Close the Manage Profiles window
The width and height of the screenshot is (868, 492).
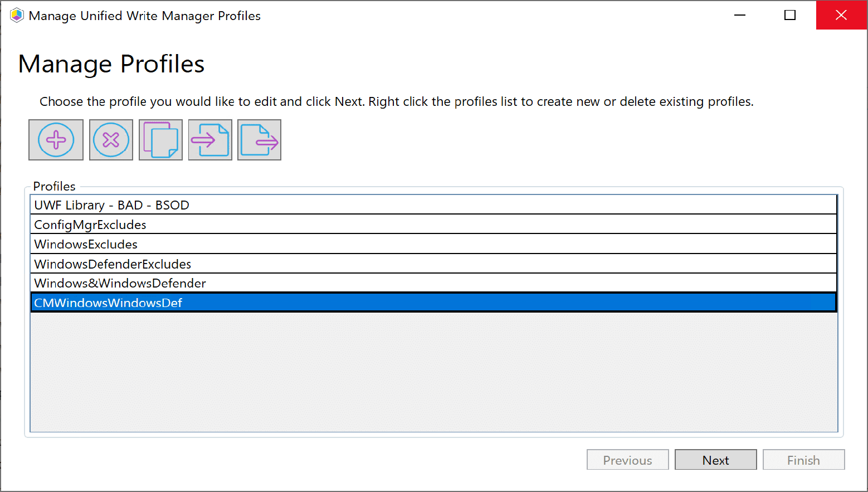pyautogui.click(x=841, y=15)
